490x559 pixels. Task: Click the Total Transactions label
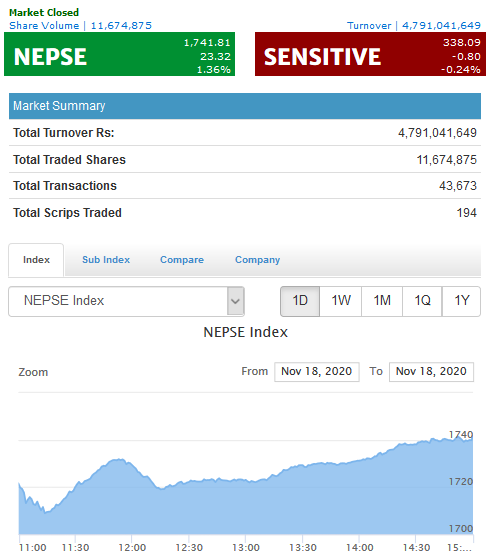pos(65,186)
